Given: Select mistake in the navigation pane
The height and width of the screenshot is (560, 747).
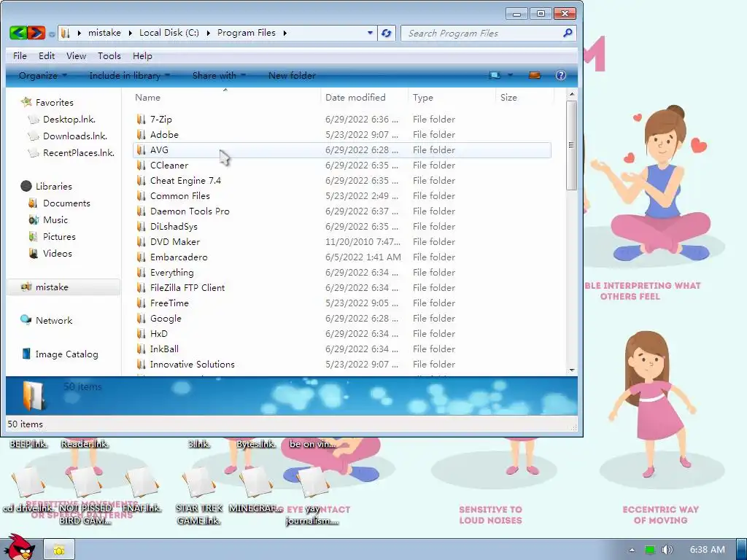Looking at the screenshot, I should (x=63, y=287).
